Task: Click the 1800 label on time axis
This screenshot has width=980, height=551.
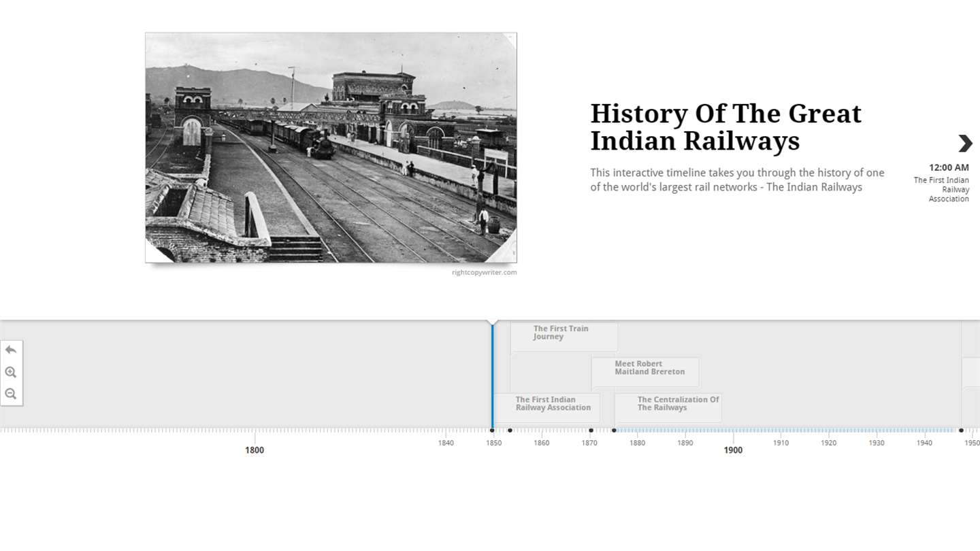Action: tap(255, 450)
